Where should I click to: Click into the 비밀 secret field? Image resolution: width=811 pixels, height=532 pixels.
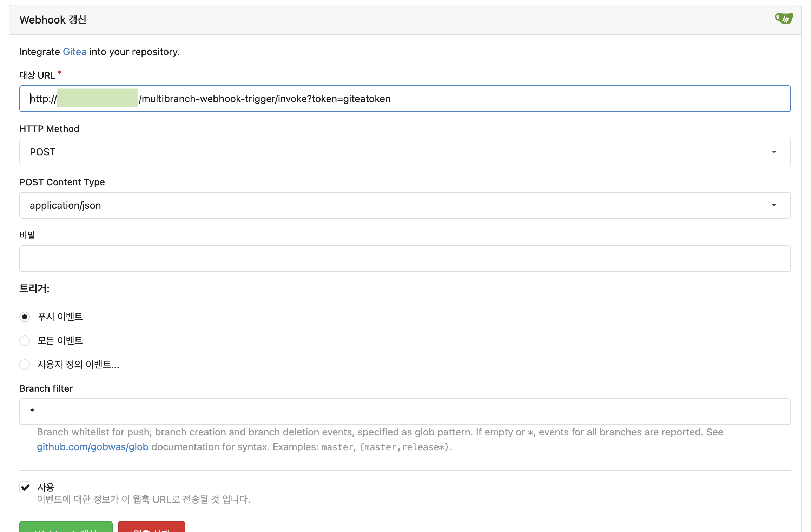click(x=404, y=259)
